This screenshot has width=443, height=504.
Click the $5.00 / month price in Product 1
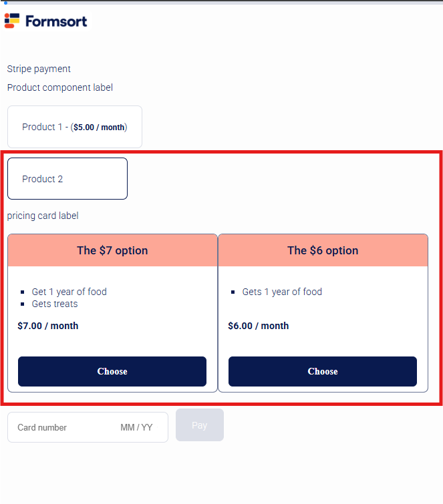[99, 128]
